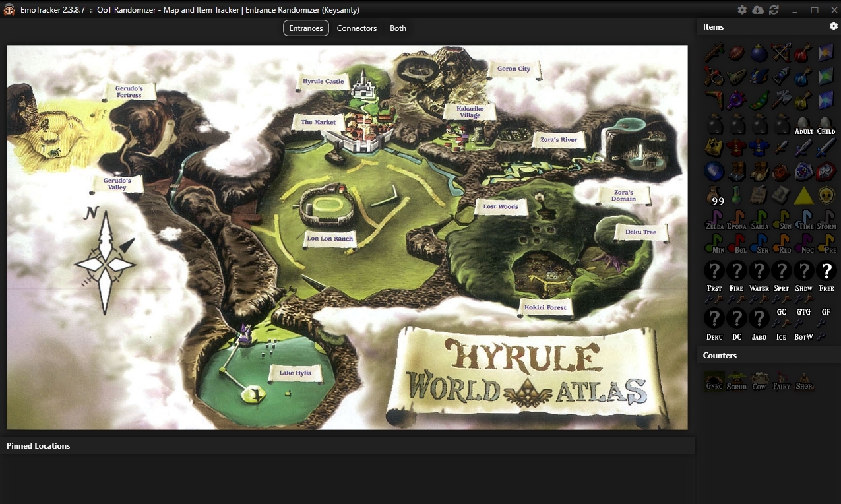Toggle Zelda's Lullaby song note
841x504 pixels.
(x=714, y=219)
